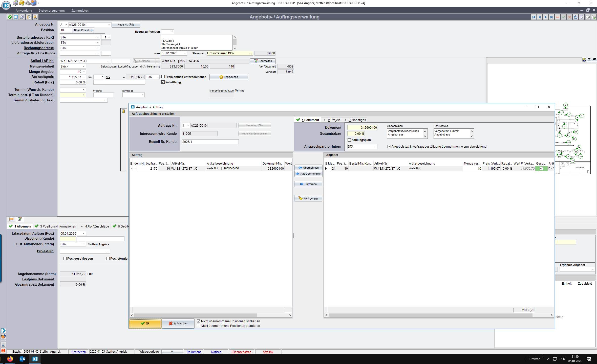Enable the Zahlungsplan checkbox
The height and width of the screenshot is (364, 597).
click(349, 140)
